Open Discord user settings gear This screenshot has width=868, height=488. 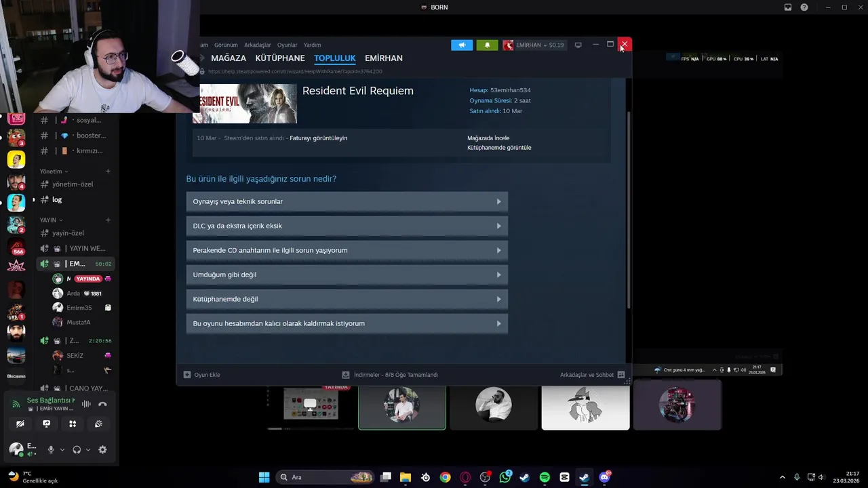102,450
